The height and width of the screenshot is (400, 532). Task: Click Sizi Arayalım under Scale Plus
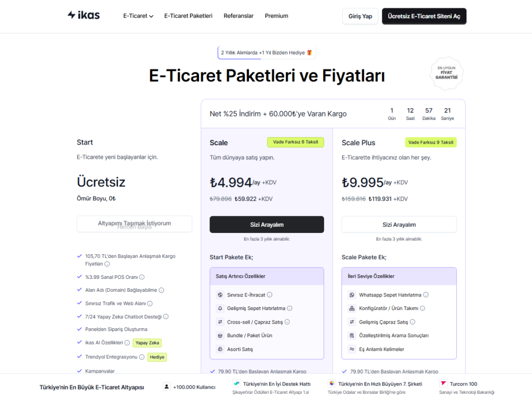(x=399, y=225)
